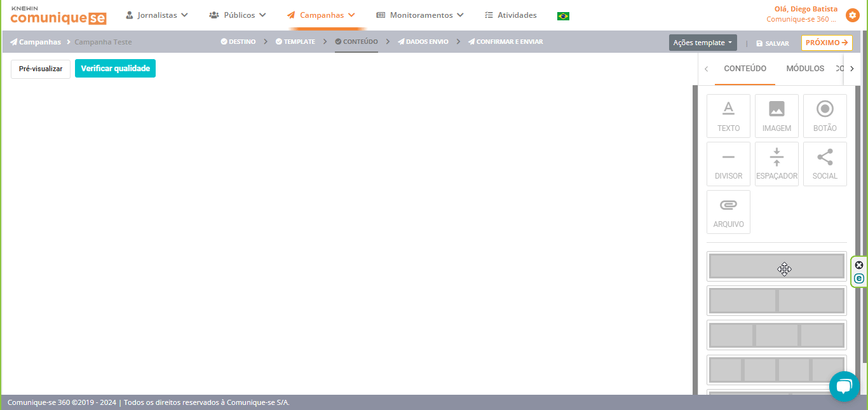Expand the Ações template dropdown

pyautogui.click(x=702, y=43)
